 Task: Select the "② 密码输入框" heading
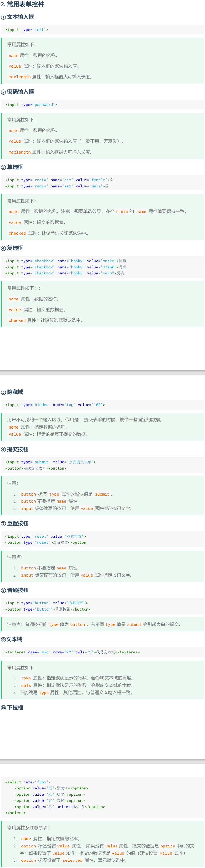[17, 92]
